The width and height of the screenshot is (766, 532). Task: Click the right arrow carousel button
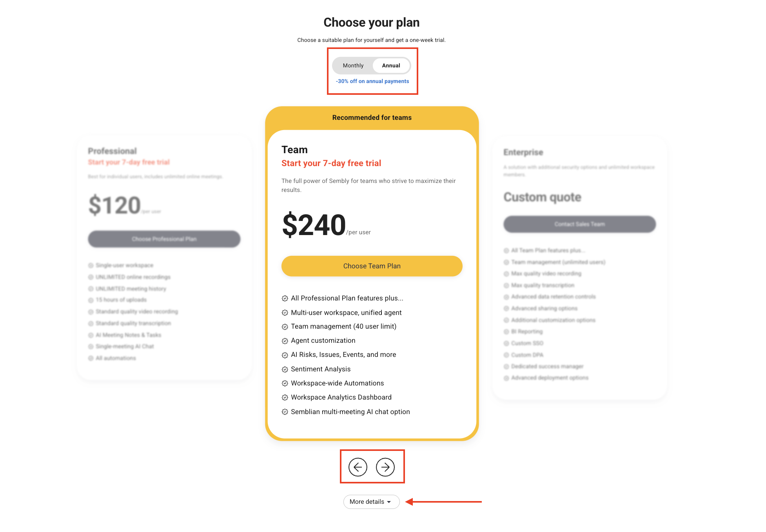385,467
